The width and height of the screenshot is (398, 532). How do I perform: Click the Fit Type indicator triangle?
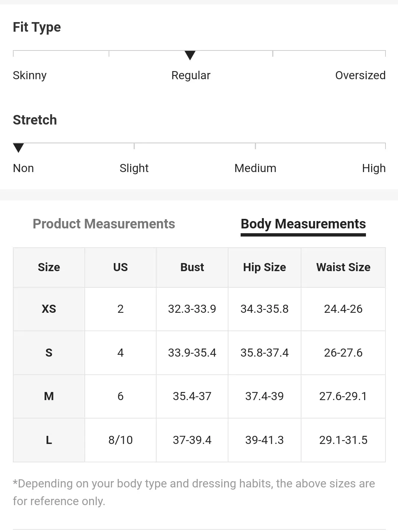coord(190,55)
